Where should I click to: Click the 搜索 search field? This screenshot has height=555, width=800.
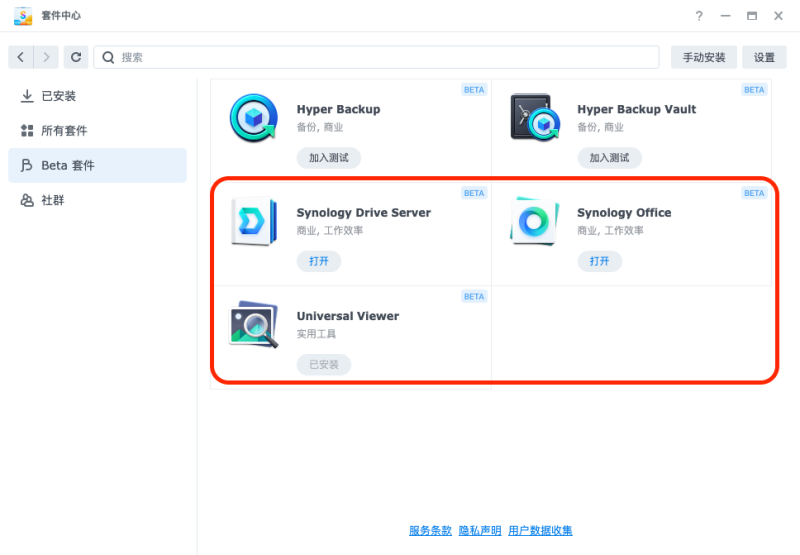click(x=377, y=57)
